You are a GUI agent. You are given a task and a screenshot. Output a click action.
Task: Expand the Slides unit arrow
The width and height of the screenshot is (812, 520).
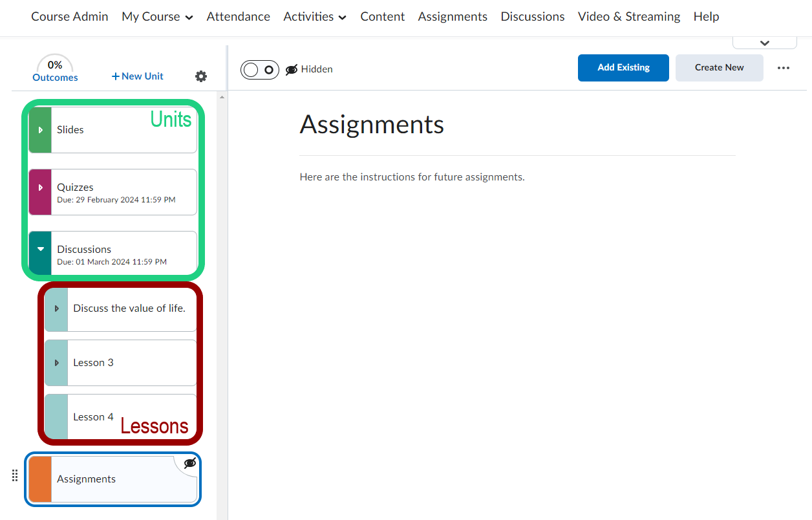click(40, 130)
